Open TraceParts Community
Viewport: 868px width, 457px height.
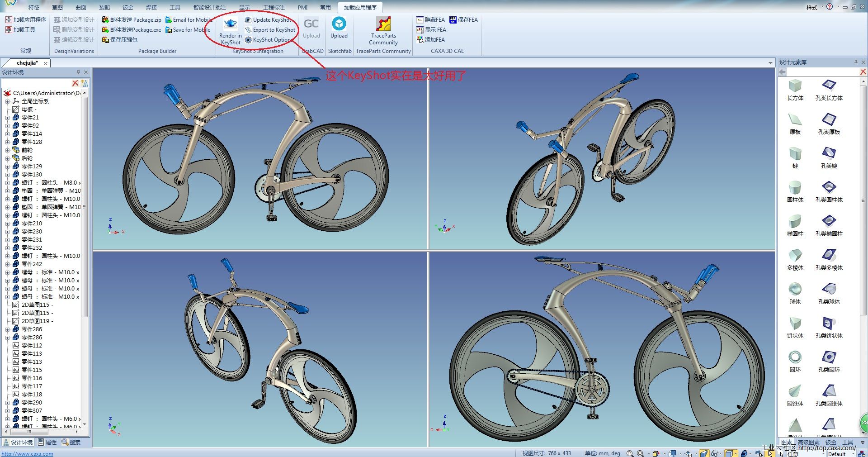point(383,31)
